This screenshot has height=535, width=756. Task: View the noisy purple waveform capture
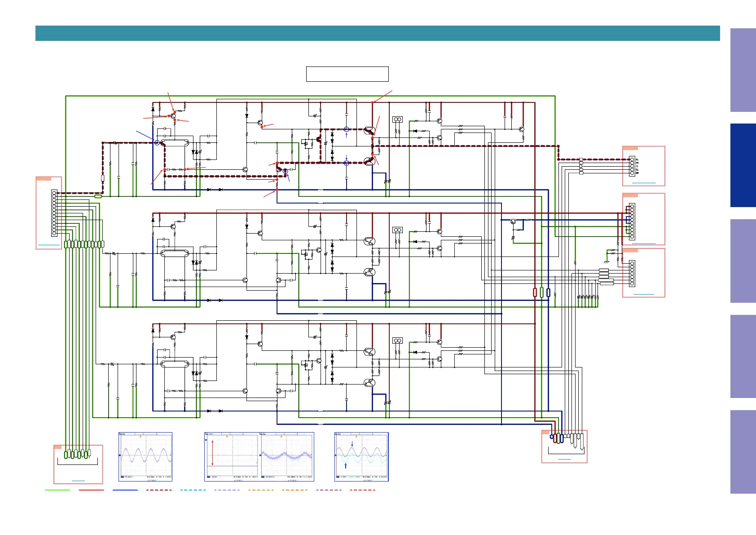click(287, 457)
